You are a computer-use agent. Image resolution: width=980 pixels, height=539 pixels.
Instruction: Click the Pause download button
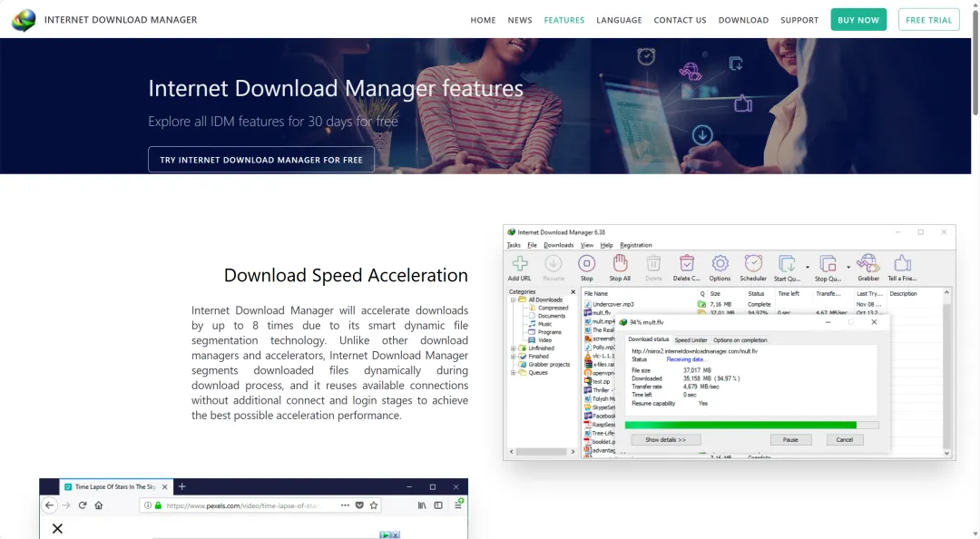[x=790, y=439]
